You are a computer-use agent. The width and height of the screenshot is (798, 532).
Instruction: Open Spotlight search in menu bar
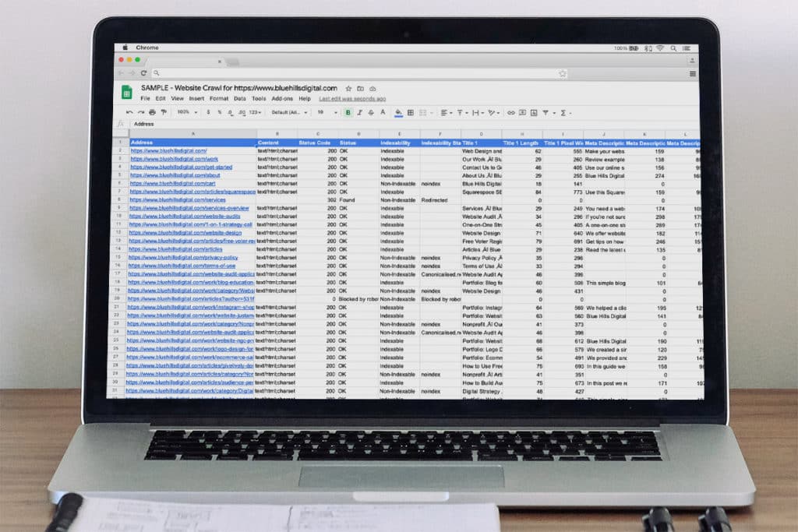click(x=673, y=48)
